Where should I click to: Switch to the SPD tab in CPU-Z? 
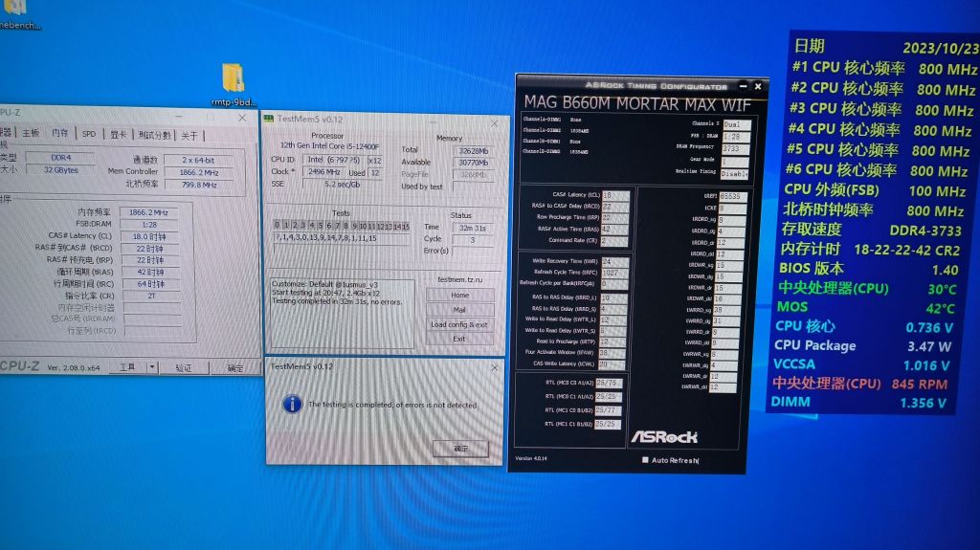pos(89,135)
